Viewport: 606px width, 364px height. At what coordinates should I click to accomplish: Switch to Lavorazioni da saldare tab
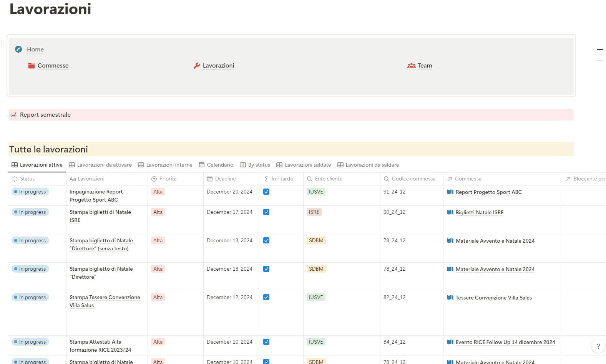(x=368, y=165)
